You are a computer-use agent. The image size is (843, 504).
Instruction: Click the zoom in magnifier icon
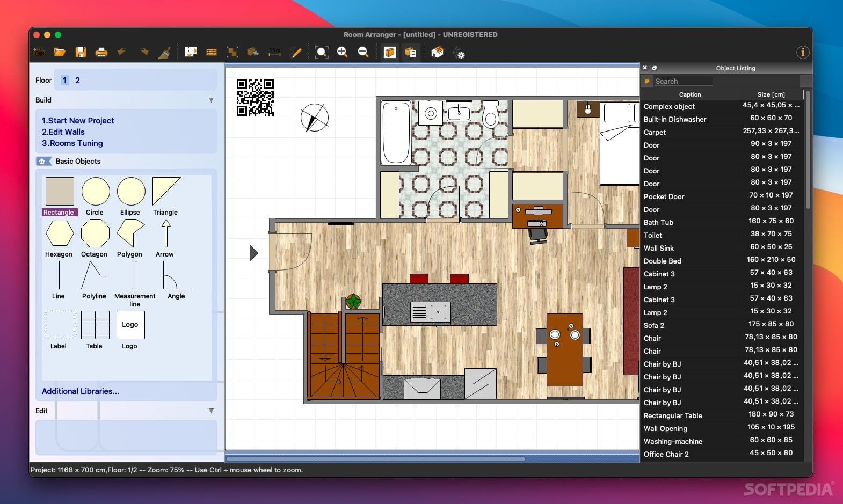click(342, 52)
